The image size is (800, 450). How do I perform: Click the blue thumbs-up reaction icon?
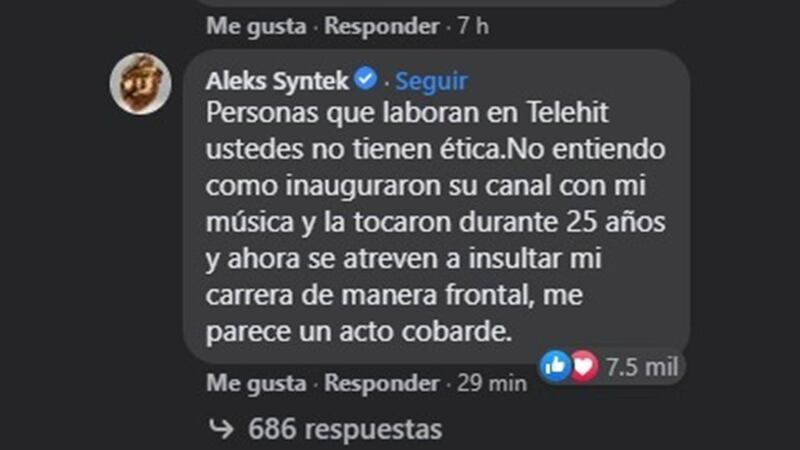coord(556,366)
